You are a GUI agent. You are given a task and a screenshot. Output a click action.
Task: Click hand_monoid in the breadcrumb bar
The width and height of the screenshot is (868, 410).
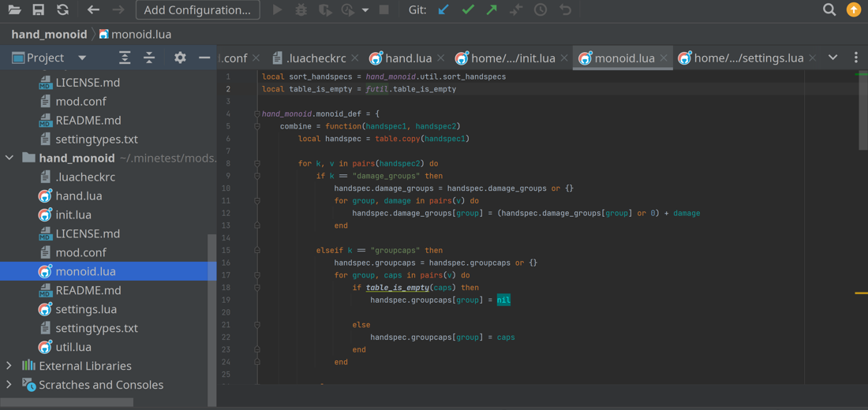[x=49, y=35]
